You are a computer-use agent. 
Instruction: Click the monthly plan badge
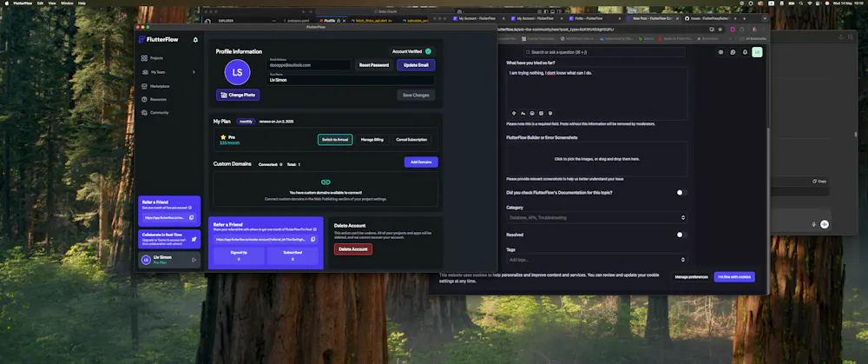pos(246,122)
